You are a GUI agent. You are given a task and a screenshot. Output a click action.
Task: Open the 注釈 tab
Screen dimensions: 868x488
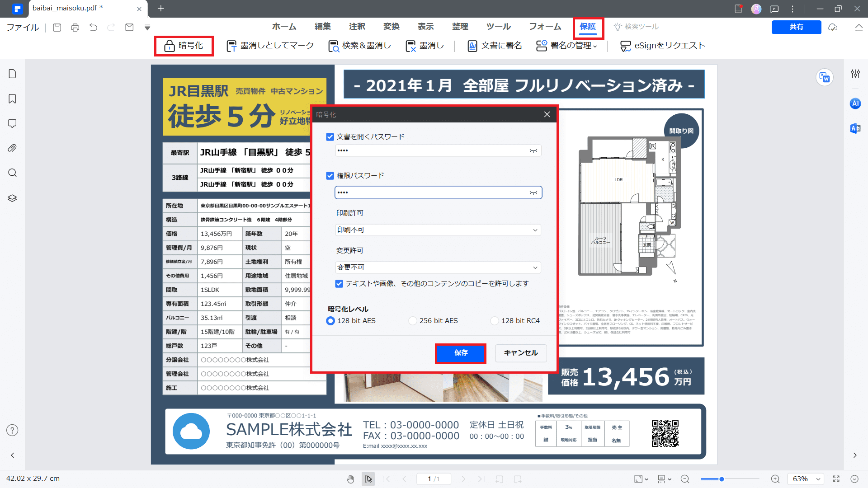pos(357,27)
